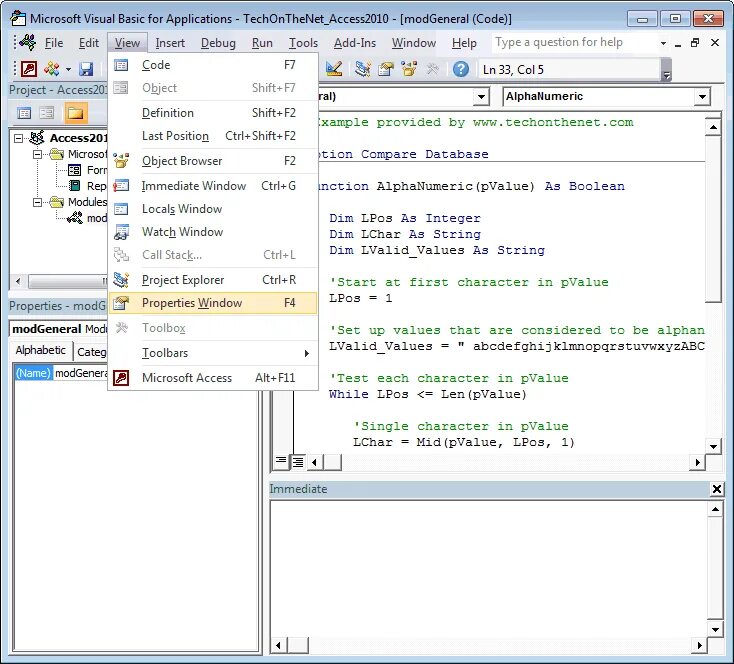Open the Run menu
Image resolution: width=734 pixels, height=664 pixels.
tap(262, 43)
